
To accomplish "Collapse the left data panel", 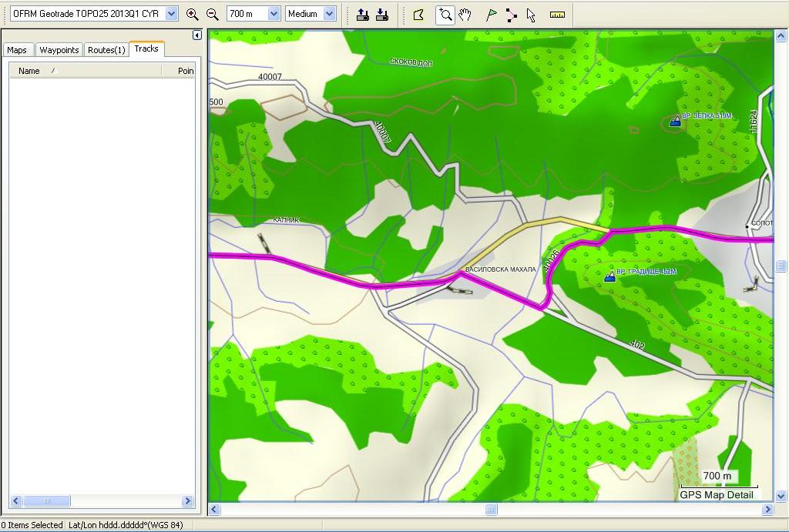I will (196, 35).
